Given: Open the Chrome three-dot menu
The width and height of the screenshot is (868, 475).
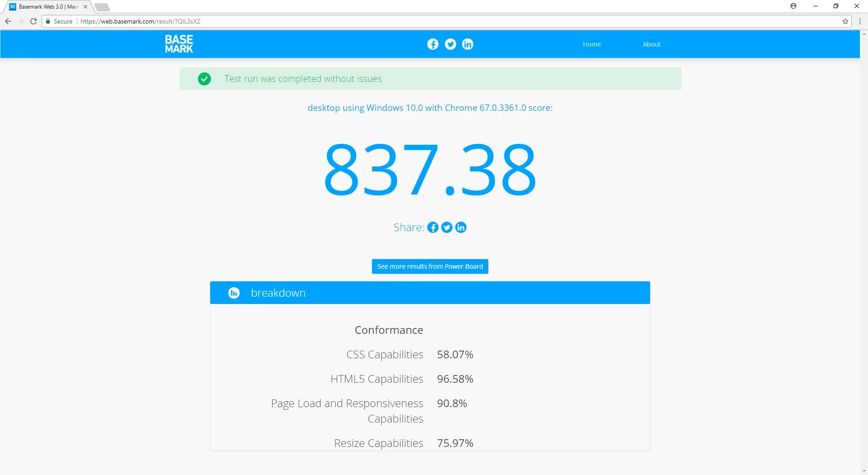Looking at the screenshot, I should click(860, 21).
